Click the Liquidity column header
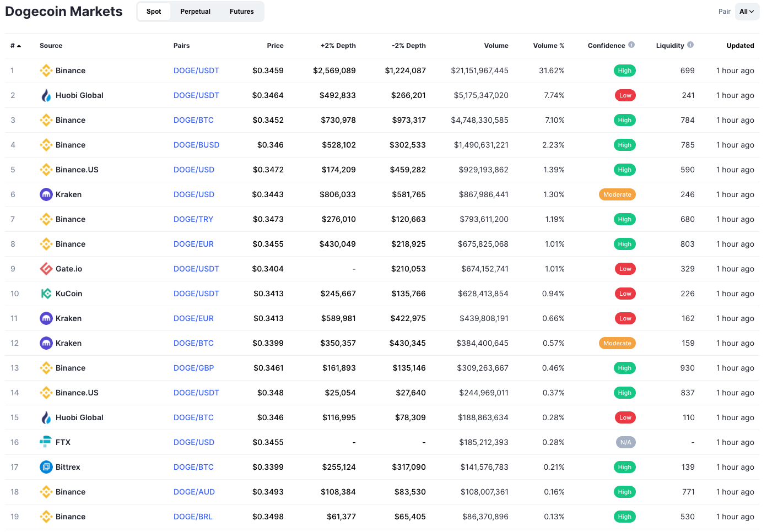 (670, 46)
